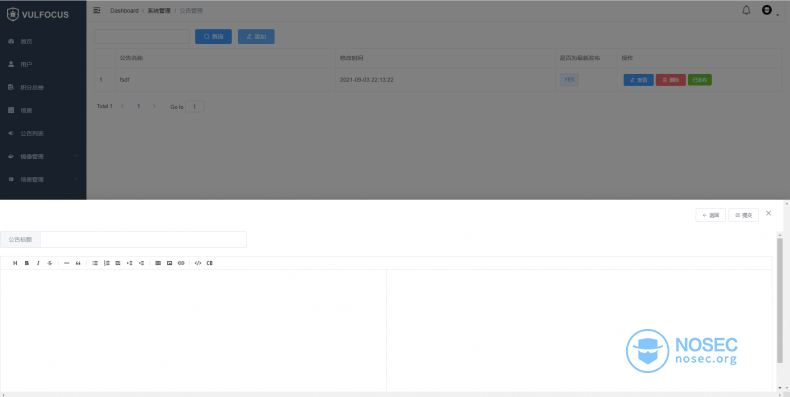Click the drawer vertical scrollbar
The image size is (790, 397).
tap(780, 301)
